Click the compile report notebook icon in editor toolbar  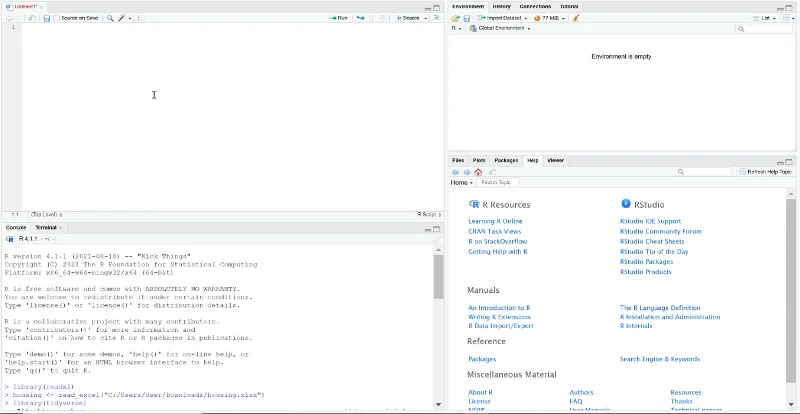pos(141,18)
